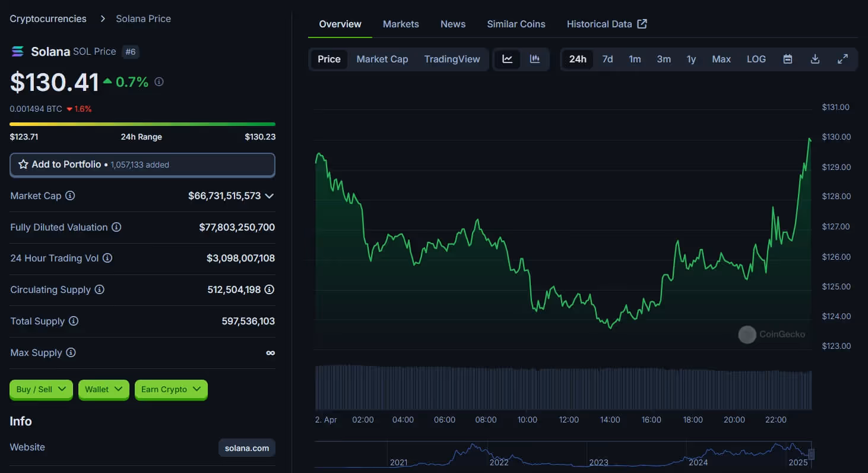
Task: Click the $123.71 range low value
Action: 24,137
